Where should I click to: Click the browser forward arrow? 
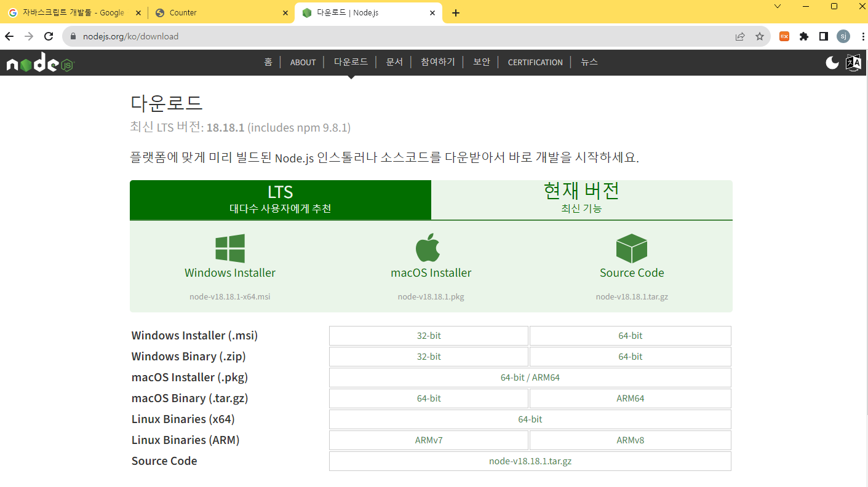[x=29, y=36]
